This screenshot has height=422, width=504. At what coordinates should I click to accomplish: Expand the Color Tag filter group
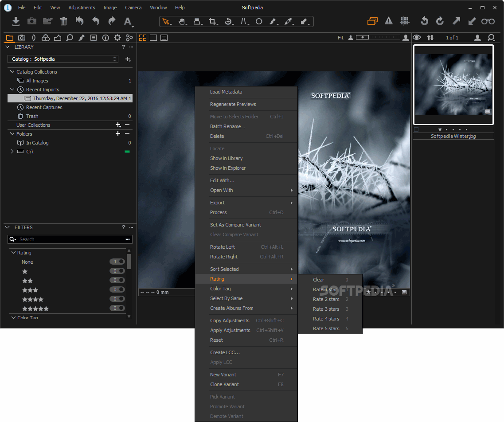click(x=13, y=317)
